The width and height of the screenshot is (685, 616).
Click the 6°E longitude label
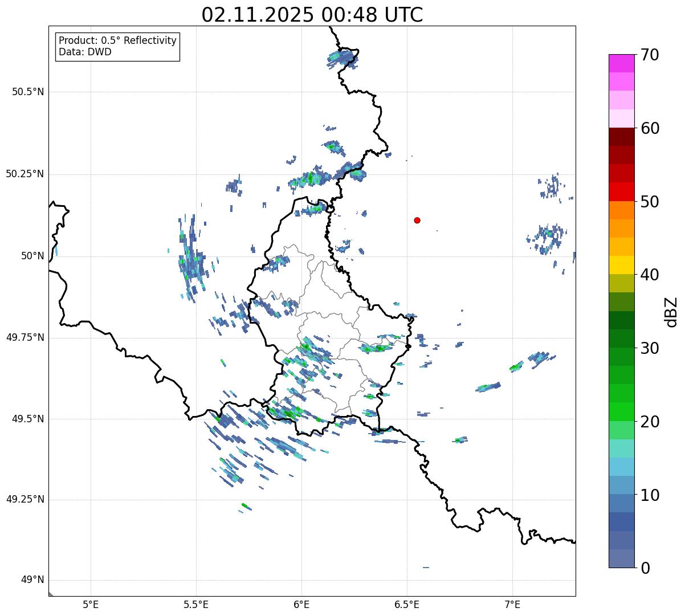[301, 604]
